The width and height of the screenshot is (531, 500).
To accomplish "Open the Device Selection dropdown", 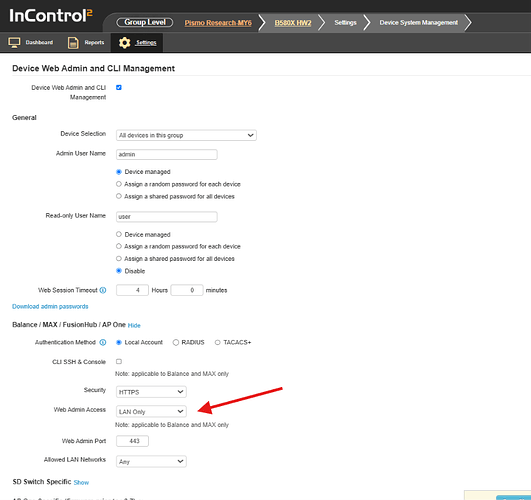I will 186,135.
